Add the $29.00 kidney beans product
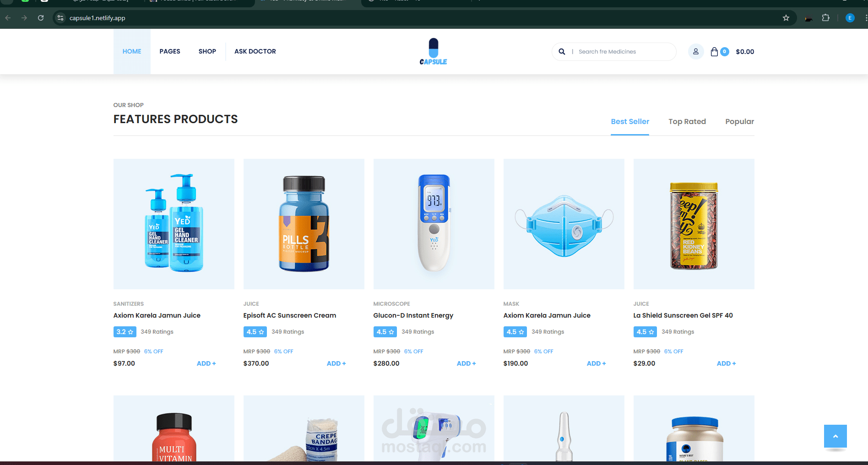 pyautogui.click(x=726, y=363)
